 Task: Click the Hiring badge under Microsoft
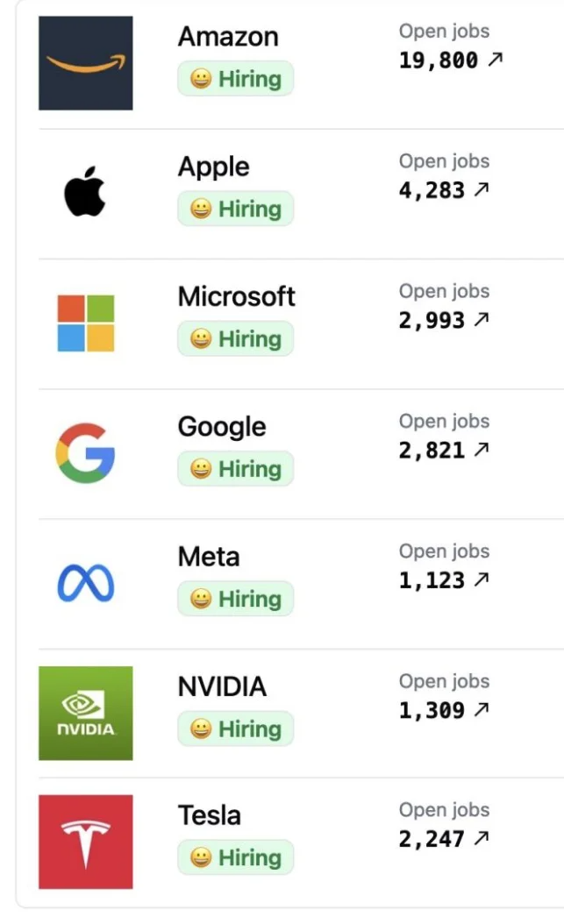pos(235,339)
